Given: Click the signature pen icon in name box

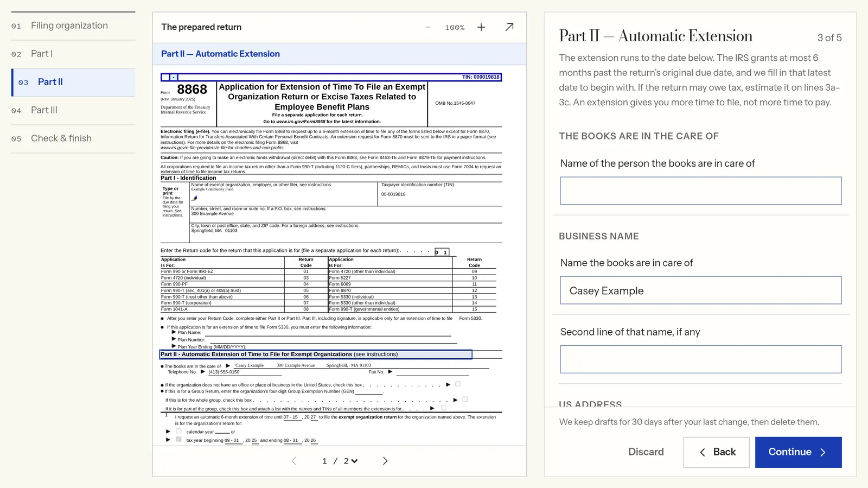Looking at the screenshot, I should point(194,198).
